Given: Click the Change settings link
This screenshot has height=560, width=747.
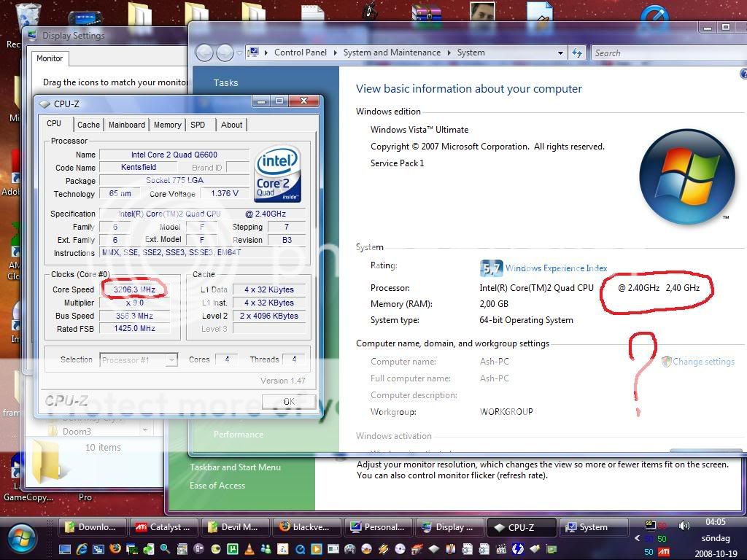Looking at the screenshot, I should (703, 362).
